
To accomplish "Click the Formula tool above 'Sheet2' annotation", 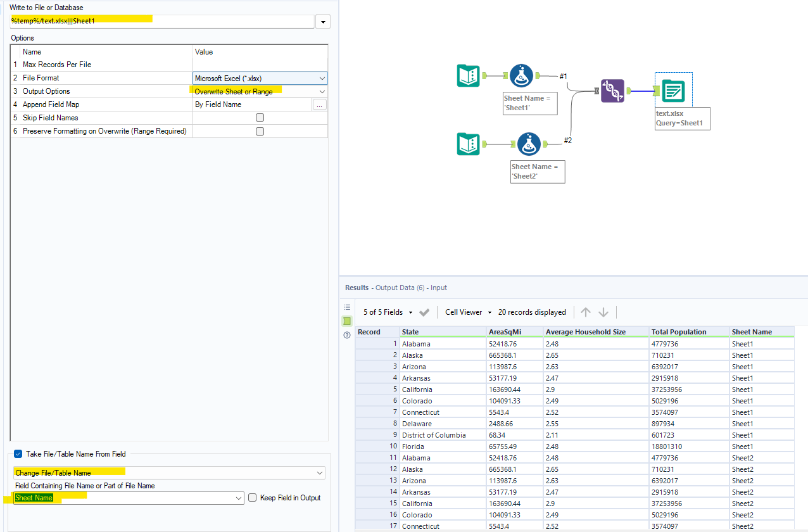I will click(x=529, y=144).
